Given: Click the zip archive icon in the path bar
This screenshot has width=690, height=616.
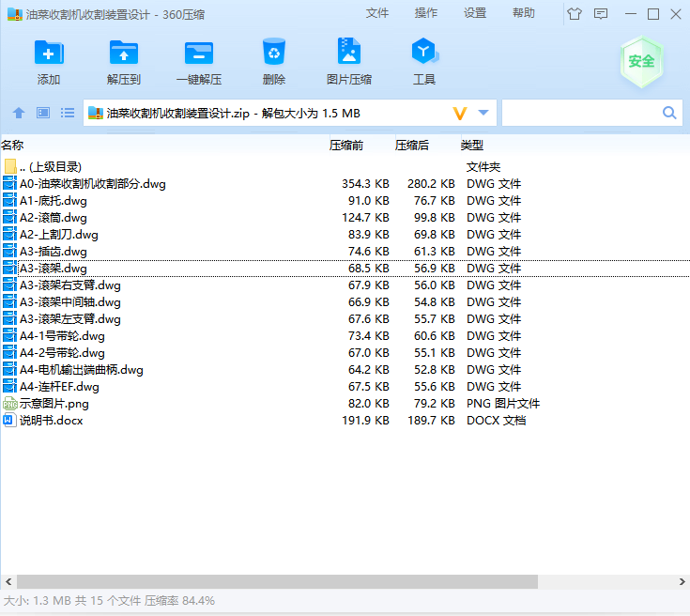Looking at the screenshot, I should [96, 114].
